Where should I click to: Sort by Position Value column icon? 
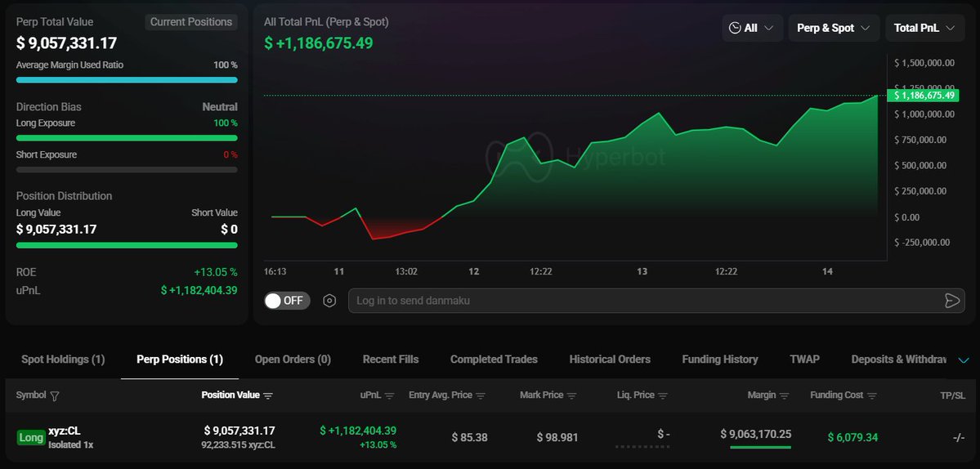click(268, 396)
